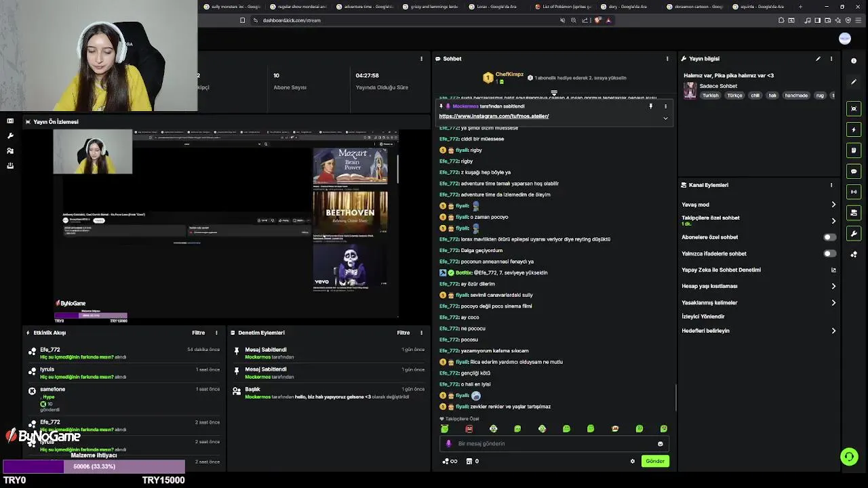Open a new browser tab
The width and height of the screenshot is (868, 488).
point(801,7)
